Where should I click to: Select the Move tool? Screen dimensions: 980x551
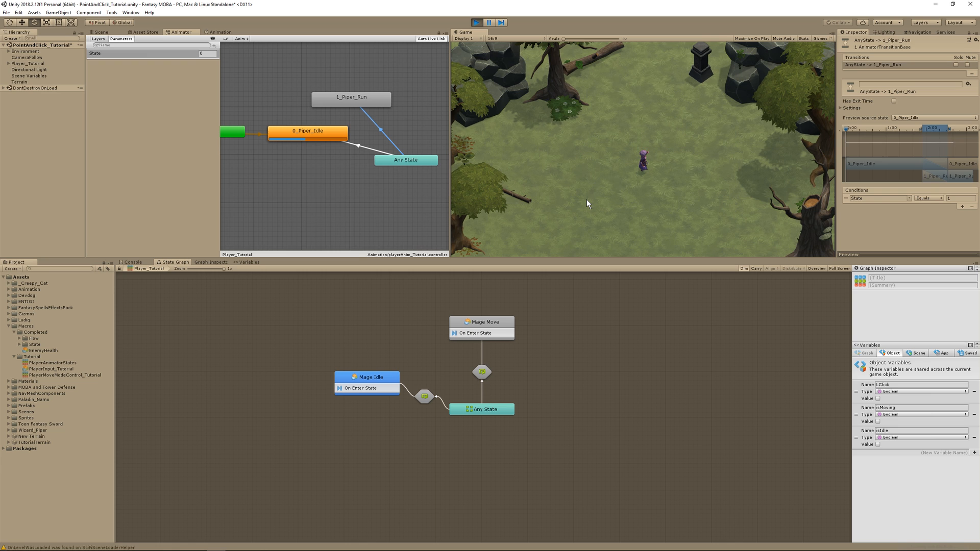[21, 22]
